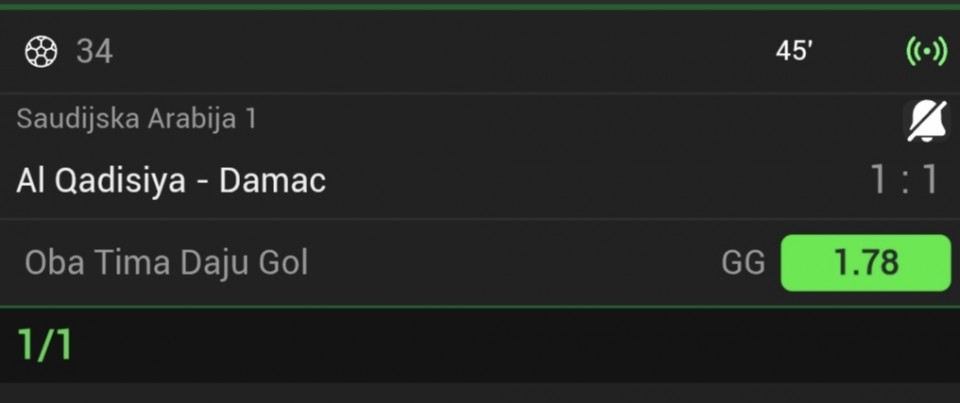Toggle the muted bell notification icon

click(x=925, y=122)
